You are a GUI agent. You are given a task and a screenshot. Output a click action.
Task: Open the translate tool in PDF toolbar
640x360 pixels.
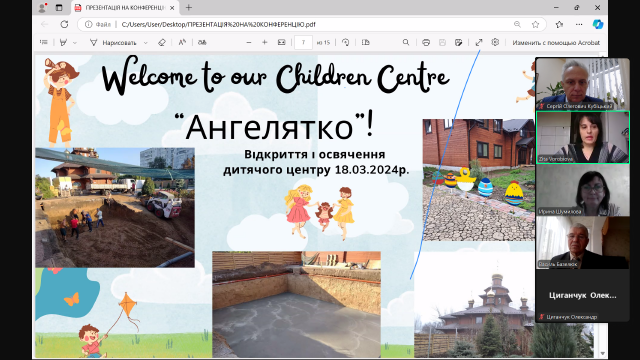(202, 42)
